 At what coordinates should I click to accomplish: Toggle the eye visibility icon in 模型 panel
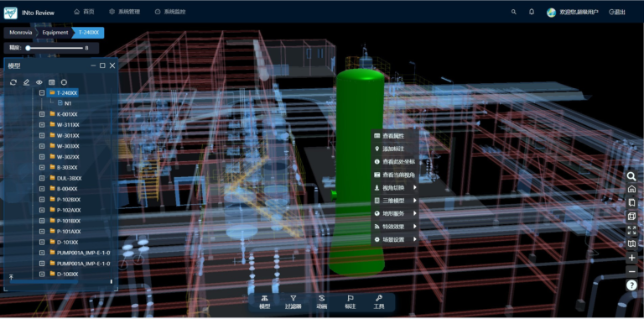[x=39, y=82]
